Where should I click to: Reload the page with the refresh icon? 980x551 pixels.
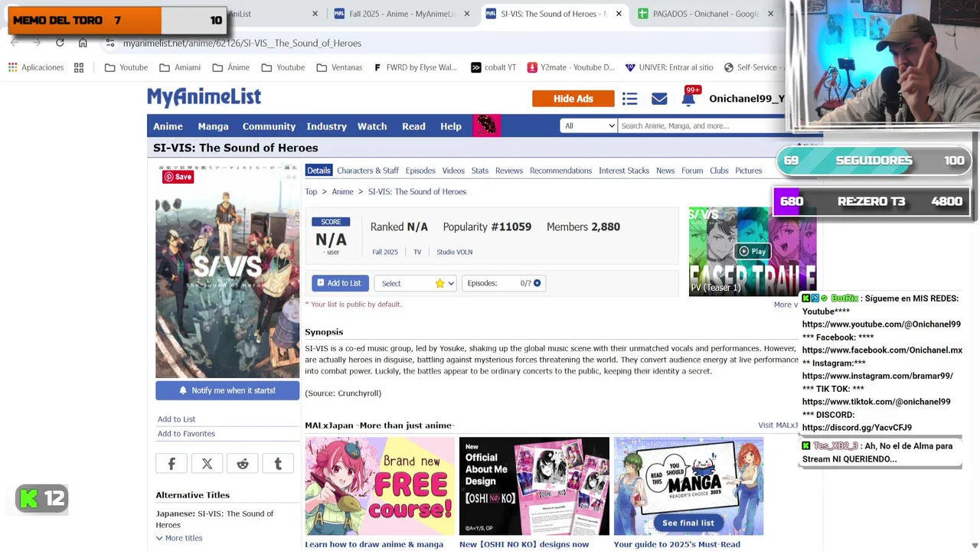coord(60,43)
